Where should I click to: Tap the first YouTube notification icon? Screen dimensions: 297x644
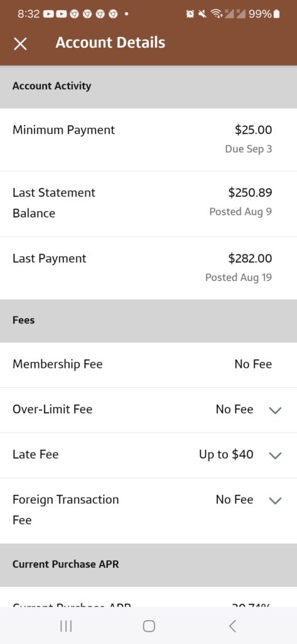[48, 14]
